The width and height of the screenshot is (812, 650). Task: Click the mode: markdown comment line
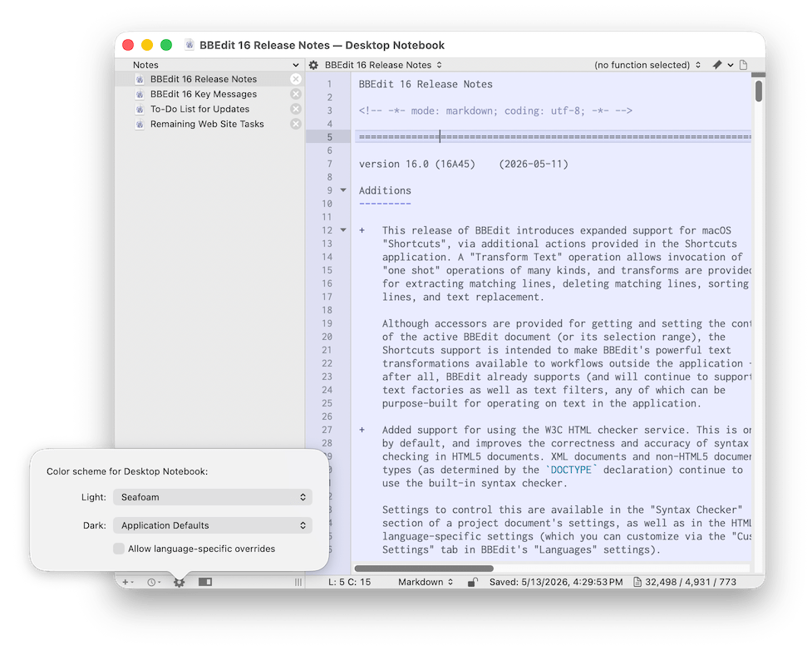tap(495, 111)
